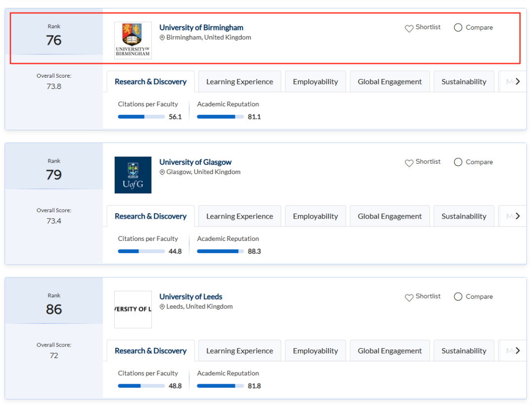Open Global Engagement tab for Birmingham

pos(390,82)
